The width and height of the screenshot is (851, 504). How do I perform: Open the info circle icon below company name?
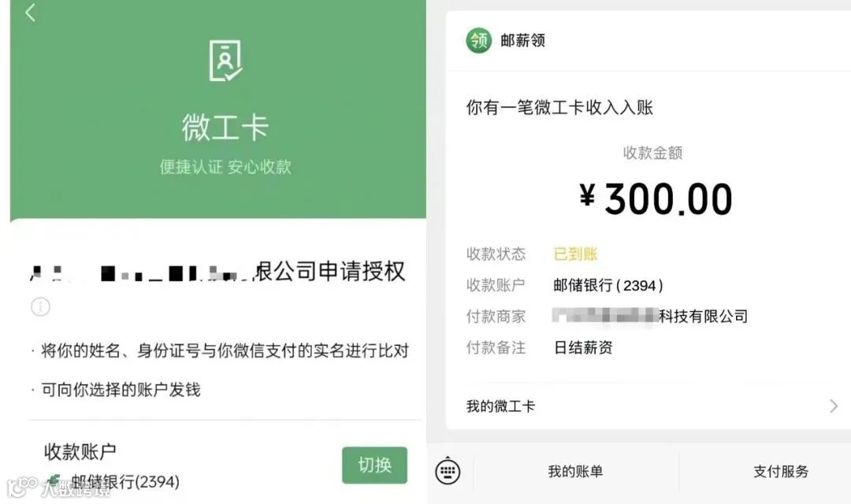(40, 306)
